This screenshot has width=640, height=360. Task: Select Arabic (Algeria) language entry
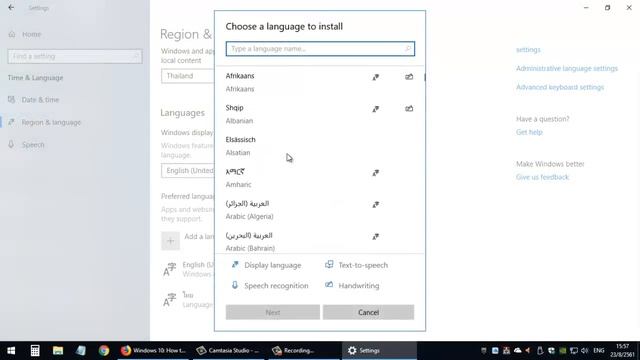pyautogui.click(x=319, y=209)
